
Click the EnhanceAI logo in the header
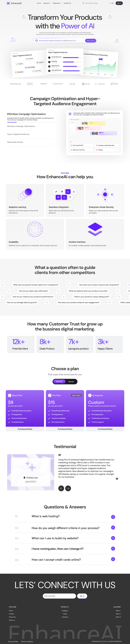coord(14,3)
